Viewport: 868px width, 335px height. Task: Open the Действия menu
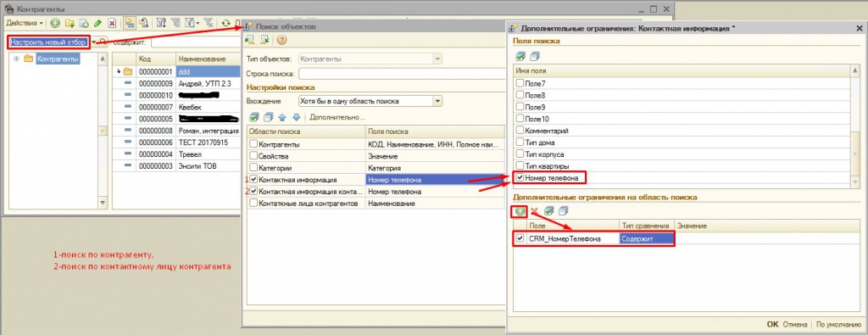pyautogui.click(x=25, y=23)
